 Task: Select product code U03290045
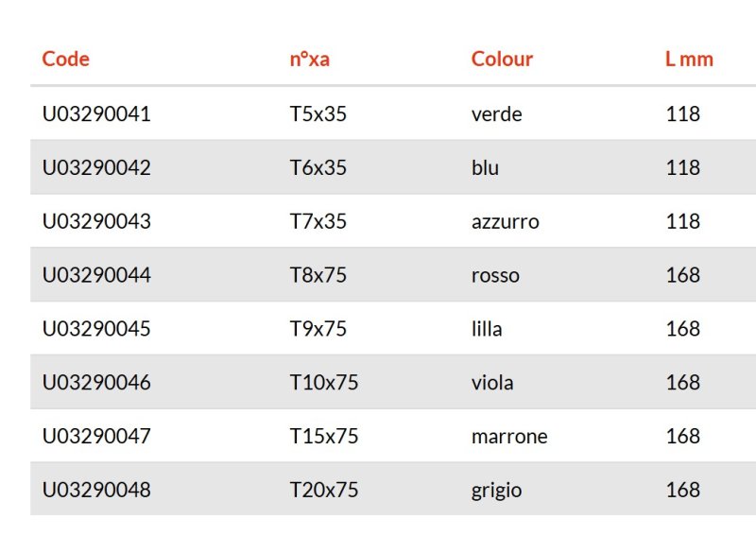coord(96,329)
